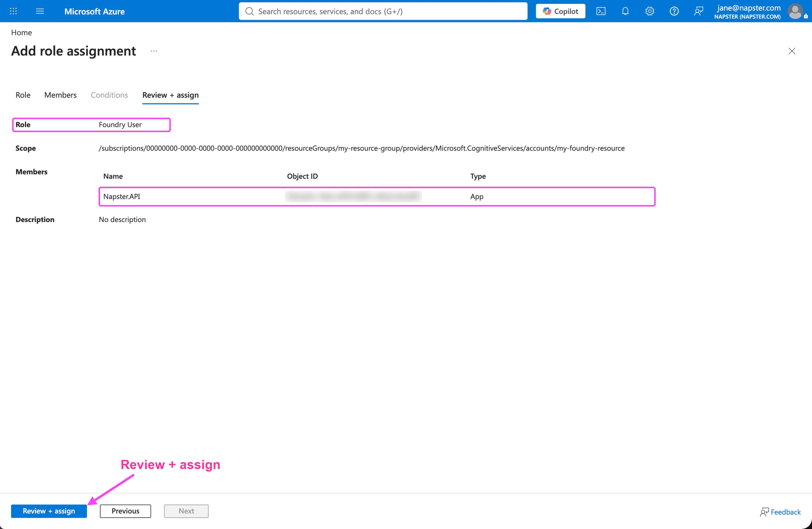Open the Azure apps grid launcher
The width and height of the screenshot is (812, 529).
(13, 11)
